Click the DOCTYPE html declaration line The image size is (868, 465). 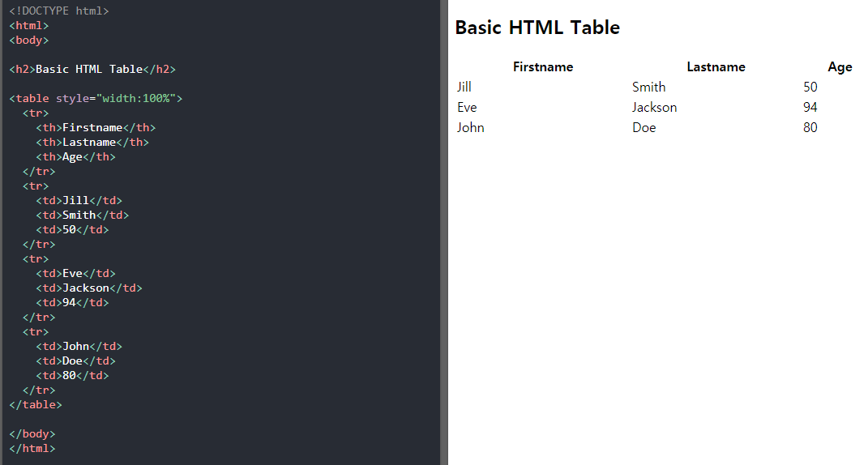point(58,11)
